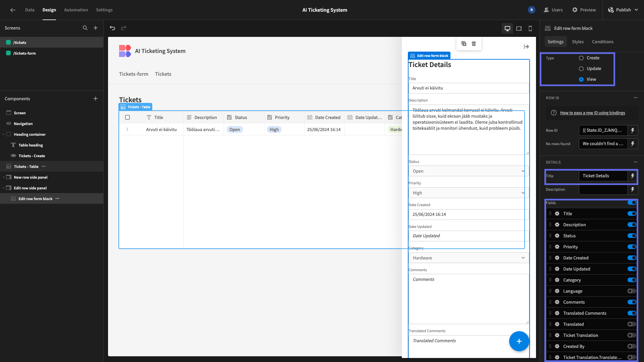The image size is (644, 362).
Task: Collapse the Heading container tree node
Action: 3,134
